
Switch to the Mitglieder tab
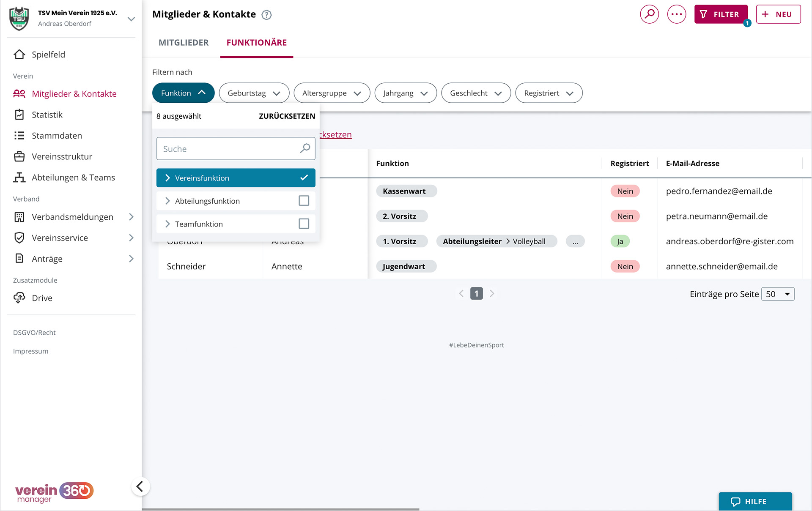click(184, 43)
